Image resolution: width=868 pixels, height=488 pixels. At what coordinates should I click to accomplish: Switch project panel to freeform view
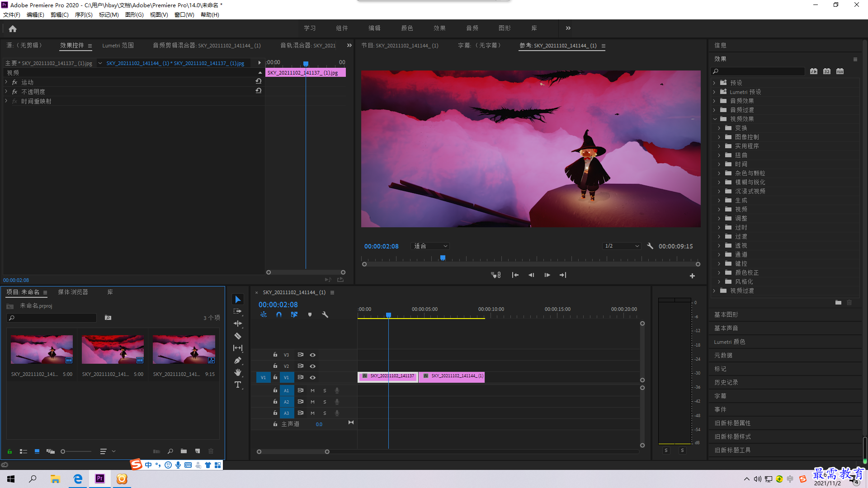(51, 451)
